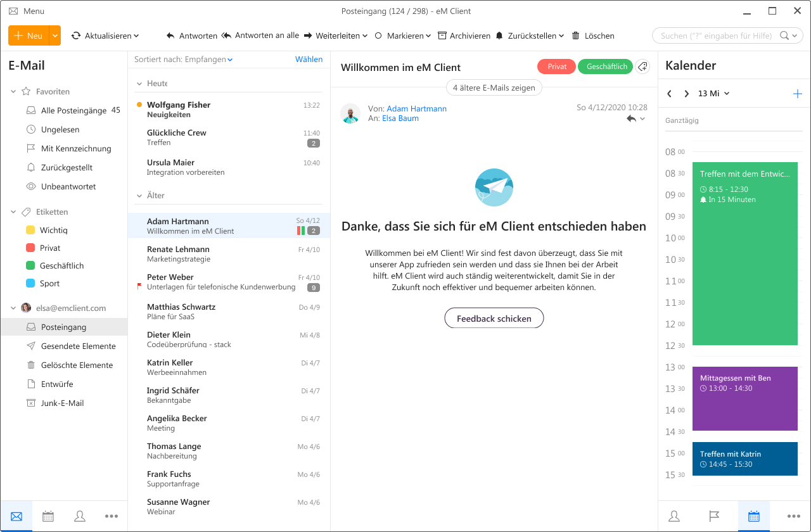Add a new calendar event with plus
The image size is (811, 532).
(x=797, y=94)
